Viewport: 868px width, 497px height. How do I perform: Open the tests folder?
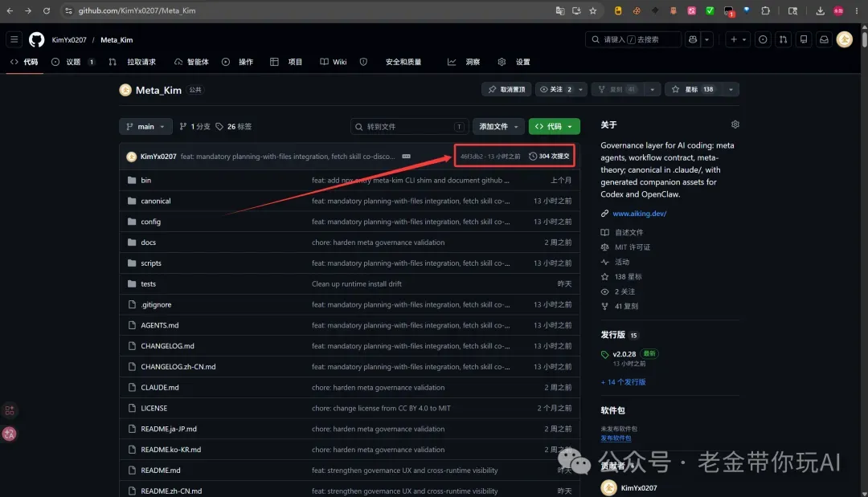(x=149, y=284)
